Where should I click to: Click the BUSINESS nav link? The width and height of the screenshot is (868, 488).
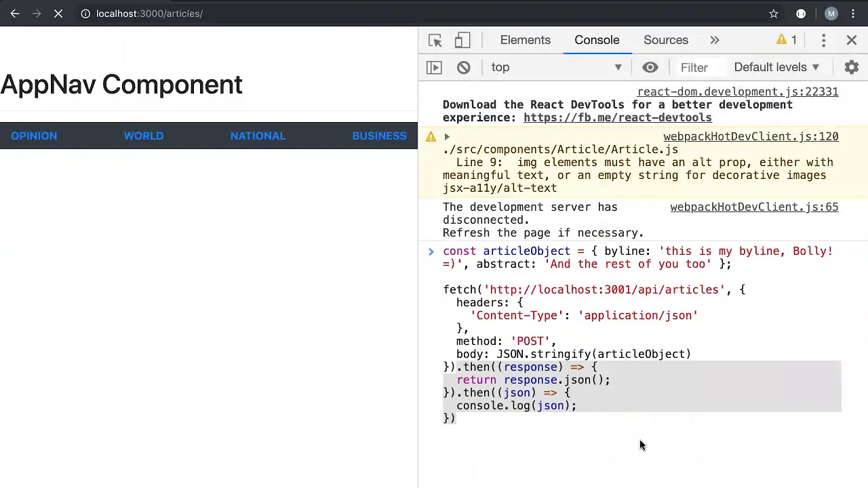click(x=379, y=136)
